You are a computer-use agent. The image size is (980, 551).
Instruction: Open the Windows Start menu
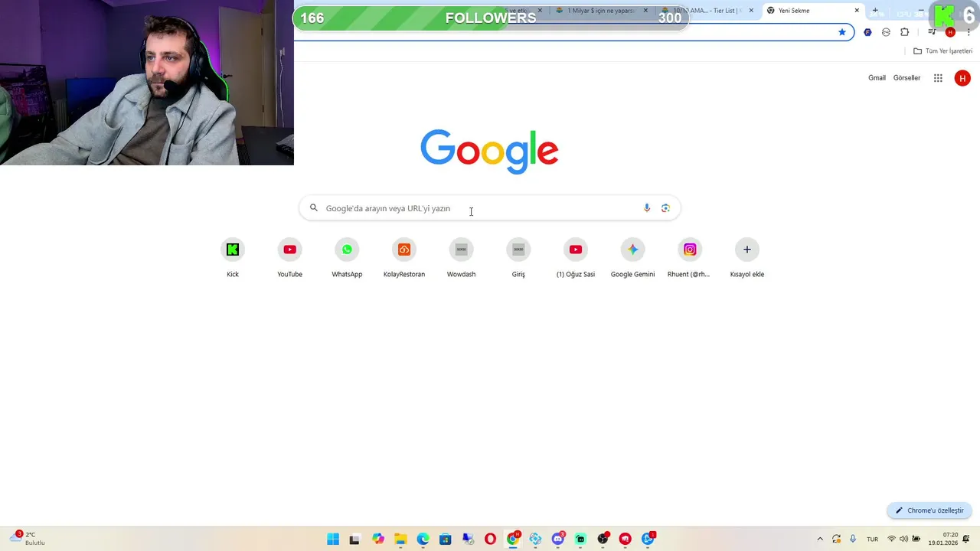click(333, 539)
